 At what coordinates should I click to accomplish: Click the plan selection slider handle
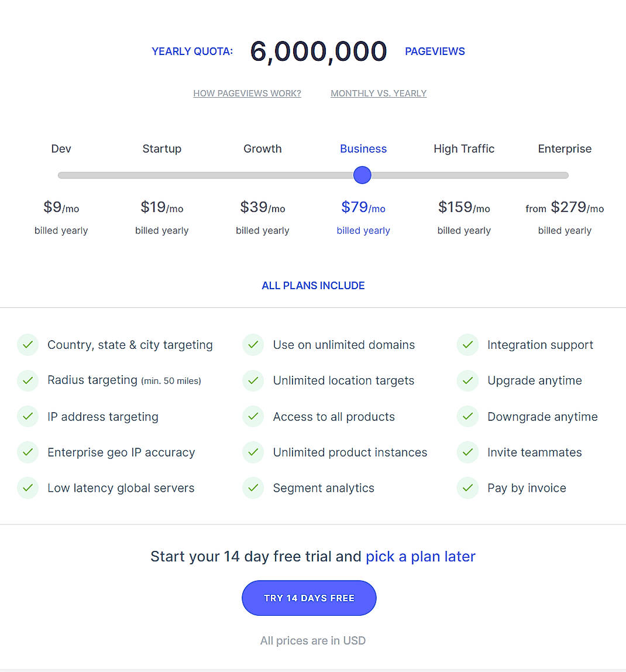coord(362,175)
